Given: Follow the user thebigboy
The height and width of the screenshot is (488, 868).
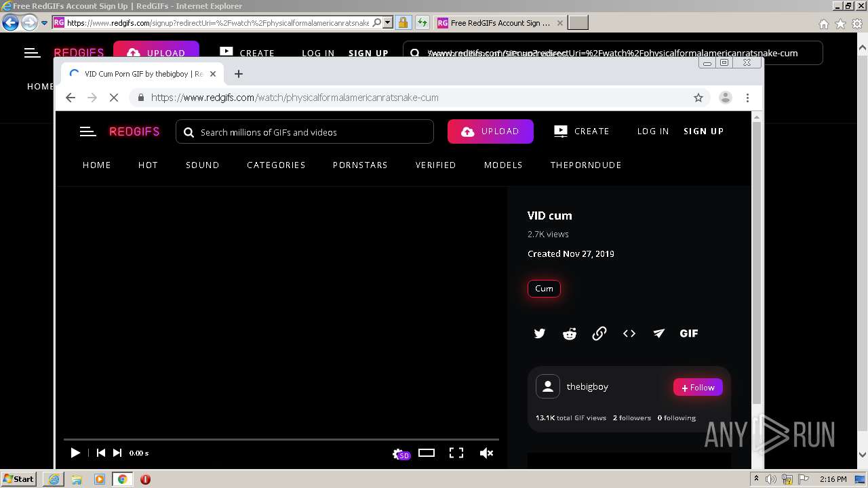Looking at the screenshot, I should coord(698,387).
